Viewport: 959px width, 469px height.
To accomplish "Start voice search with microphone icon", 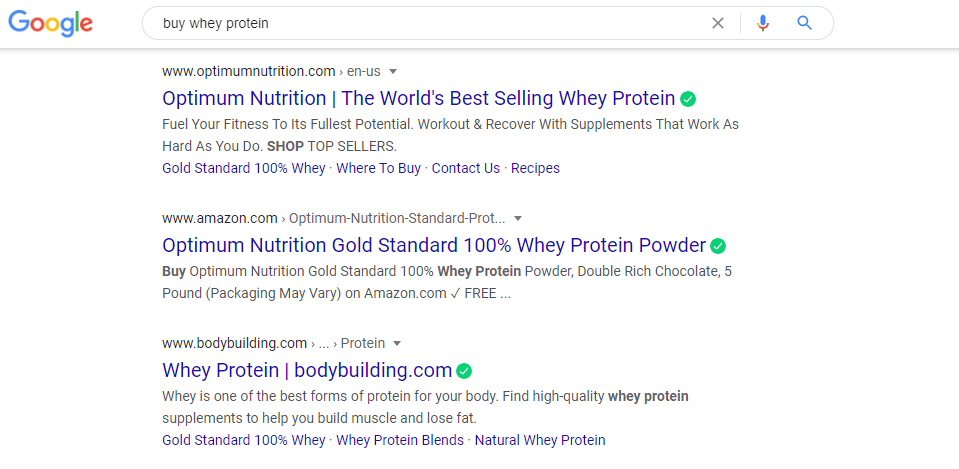I will tap(762, 23).
